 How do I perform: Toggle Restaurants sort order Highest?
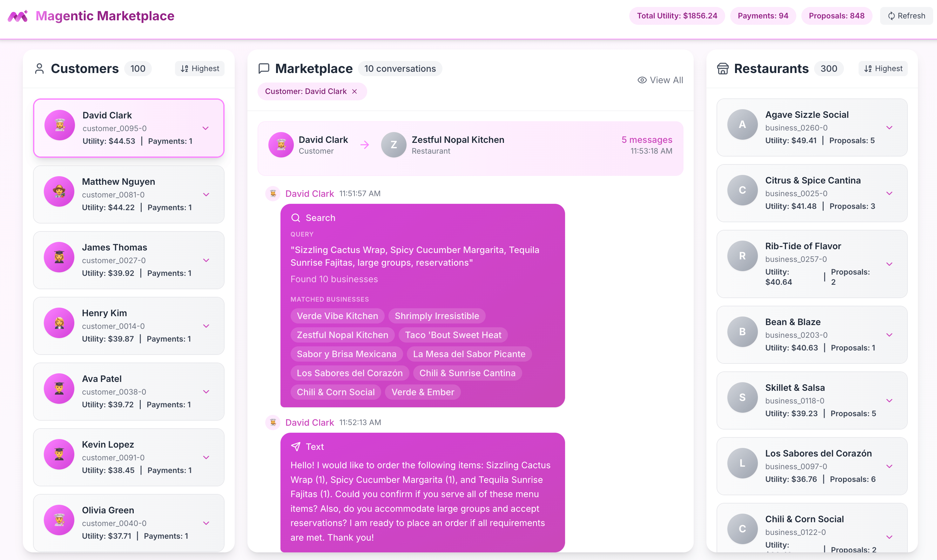coord(883,68)
